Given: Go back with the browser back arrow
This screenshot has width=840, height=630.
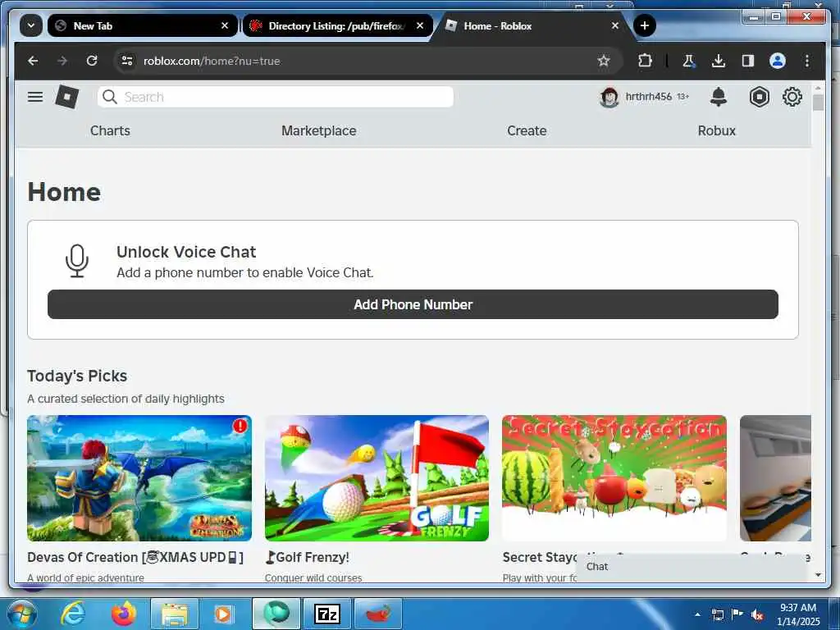Looking at the screenshot, I should tap(33, 61).
